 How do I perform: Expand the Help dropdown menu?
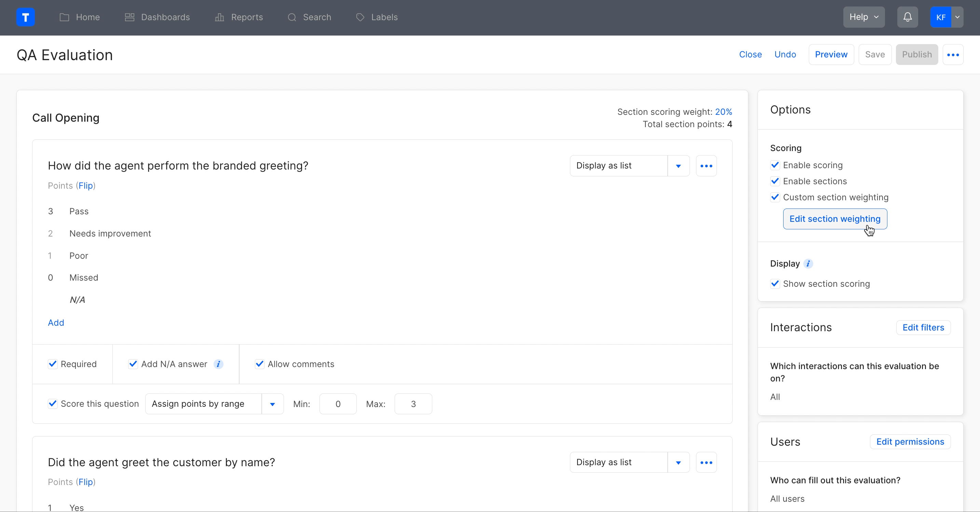tap(863, 17)
